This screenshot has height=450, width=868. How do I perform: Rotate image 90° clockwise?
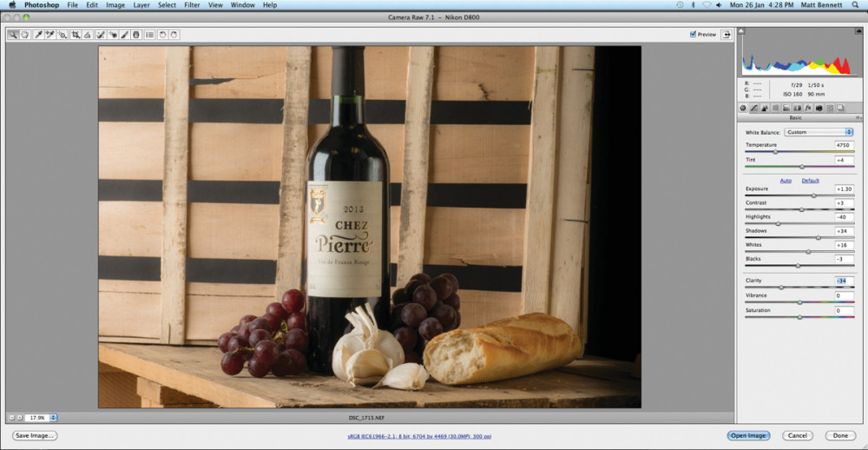coord(174,35)
